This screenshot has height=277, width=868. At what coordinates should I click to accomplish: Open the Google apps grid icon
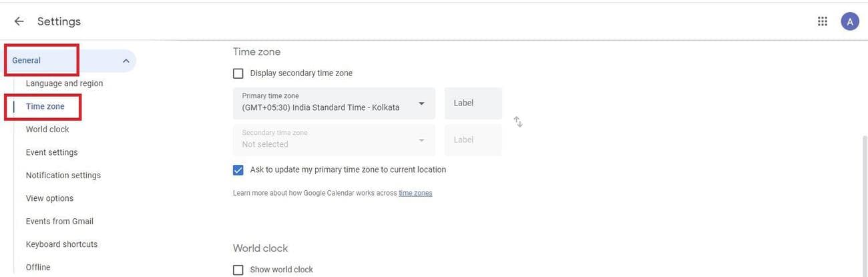tap(823, 21)
